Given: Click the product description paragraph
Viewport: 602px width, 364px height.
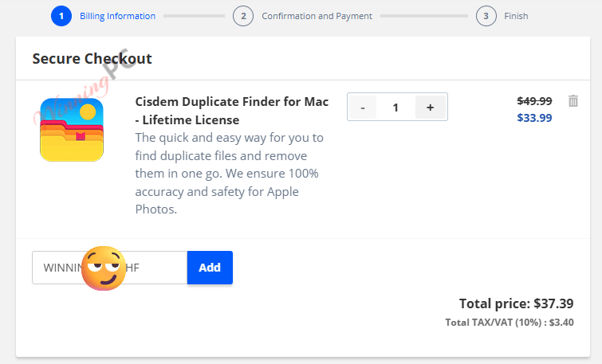Looking at the screenshot, I should (x=229, y=174).
